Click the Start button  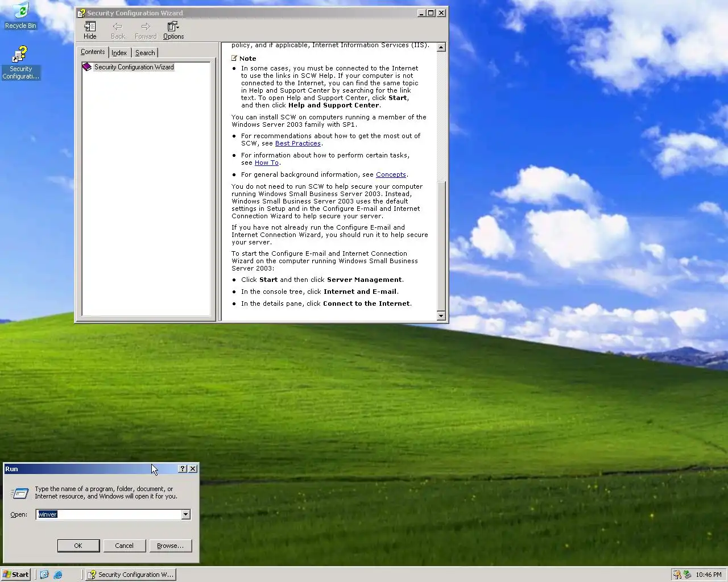[x=16, y=575]
